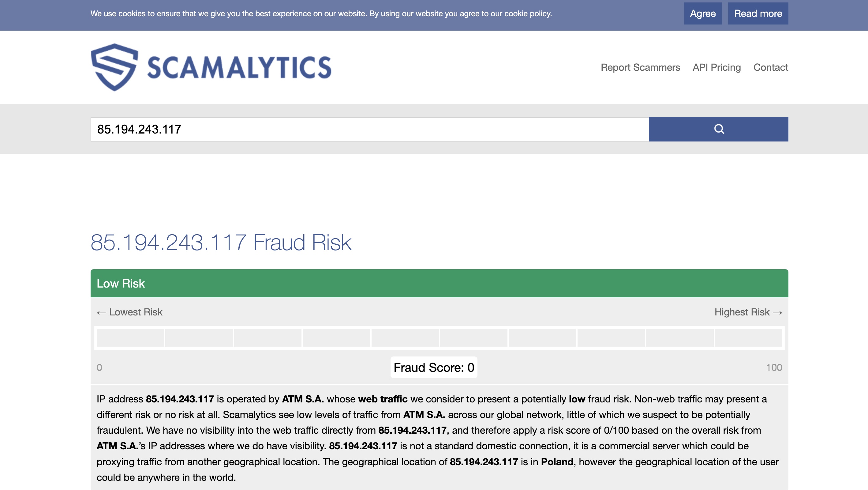The height and width of the screenshot is (490, 868).
Task: Go to API Pricing
Action: [x=716, y=67]
